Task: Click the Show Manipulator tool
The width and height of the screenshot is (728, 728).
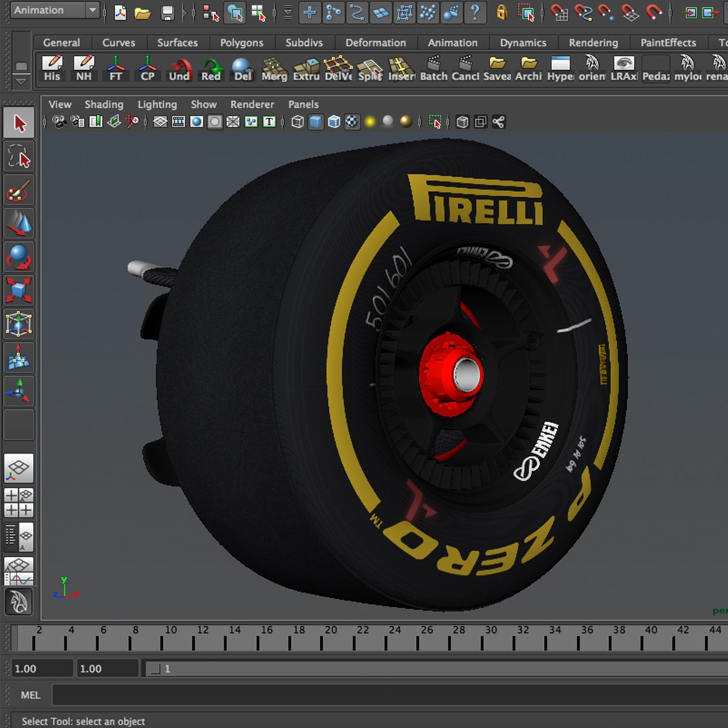Action: (x=19, y=391)
